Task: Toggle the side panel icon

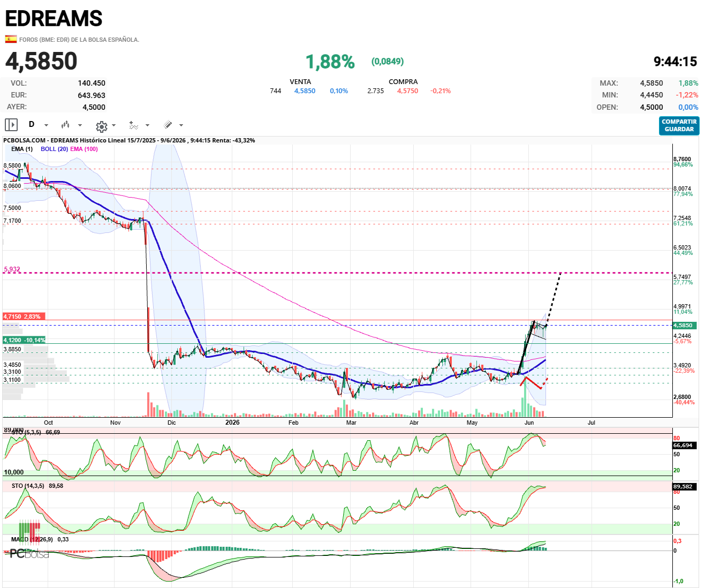Action: [x=11, y=125]
